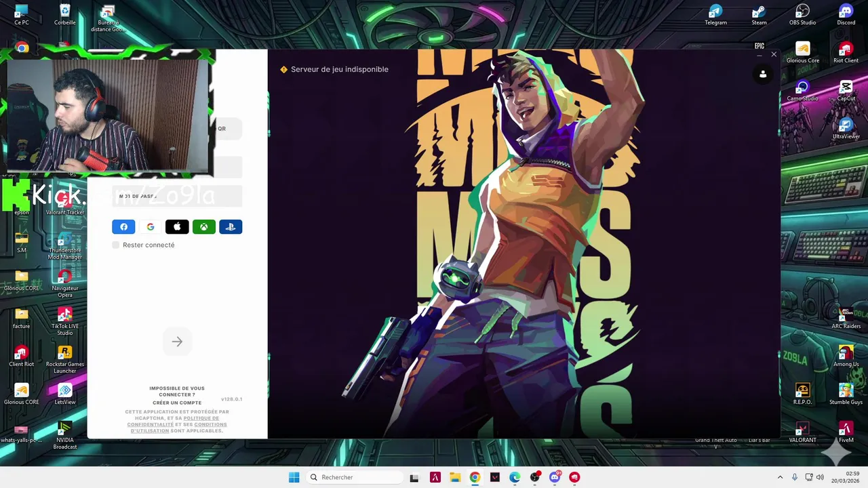
Task: Open Stumble Guys desktop shortcut
Action: [x=846, y=394]
